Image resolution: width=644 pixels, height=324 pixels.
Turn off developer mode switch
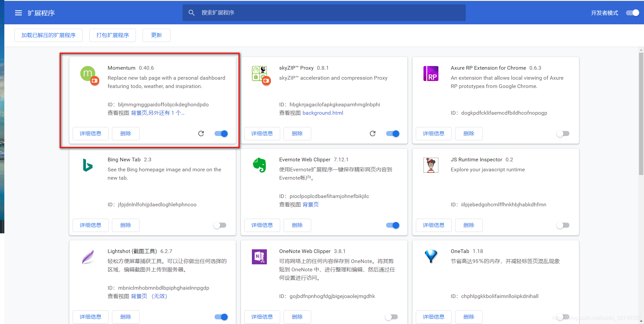click(632, 13)
